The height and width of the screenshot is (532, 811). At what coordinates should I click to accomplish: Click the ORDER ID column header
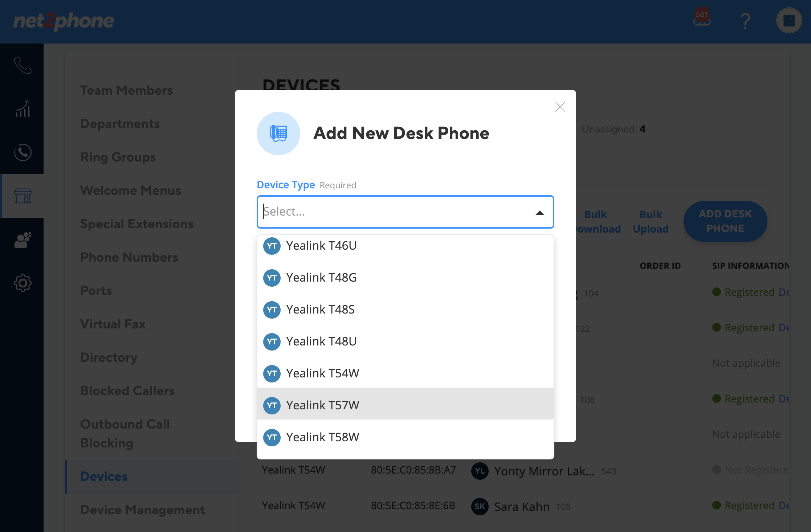[660, 266]
